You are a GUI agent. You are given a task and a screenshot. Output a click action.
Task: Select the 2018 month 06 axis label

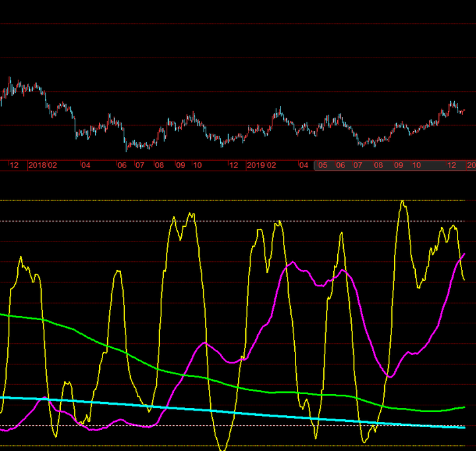[x=122, y=165]
